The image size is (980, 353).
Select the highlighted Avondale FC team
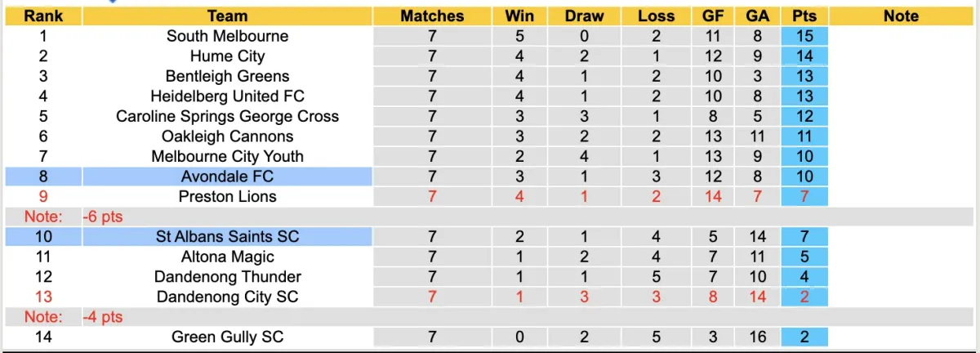(x=227, y=176)
